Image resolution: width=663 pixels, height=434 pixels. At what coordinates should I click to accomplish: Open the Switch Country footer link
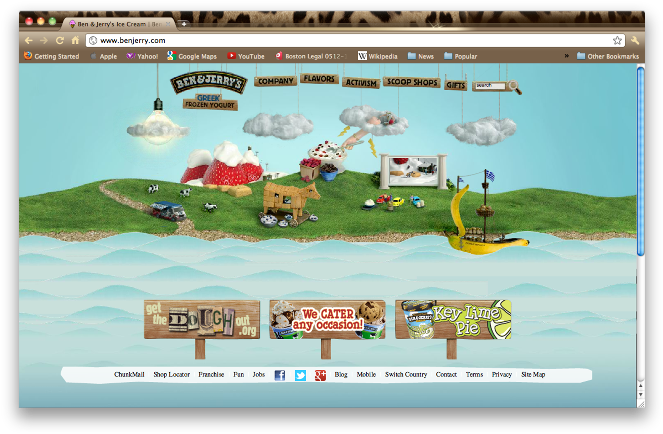tap(406, 375)
